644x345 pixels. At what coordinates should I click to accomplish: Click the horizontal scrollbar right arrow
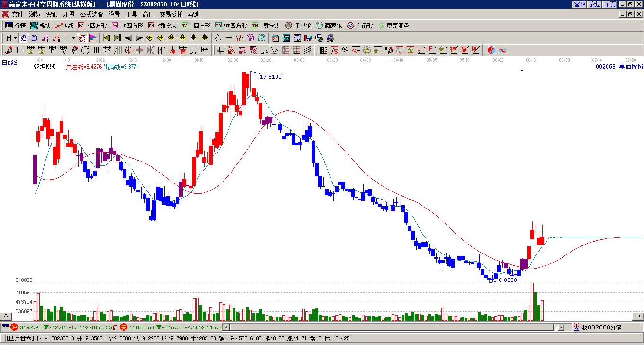point(561,327)
